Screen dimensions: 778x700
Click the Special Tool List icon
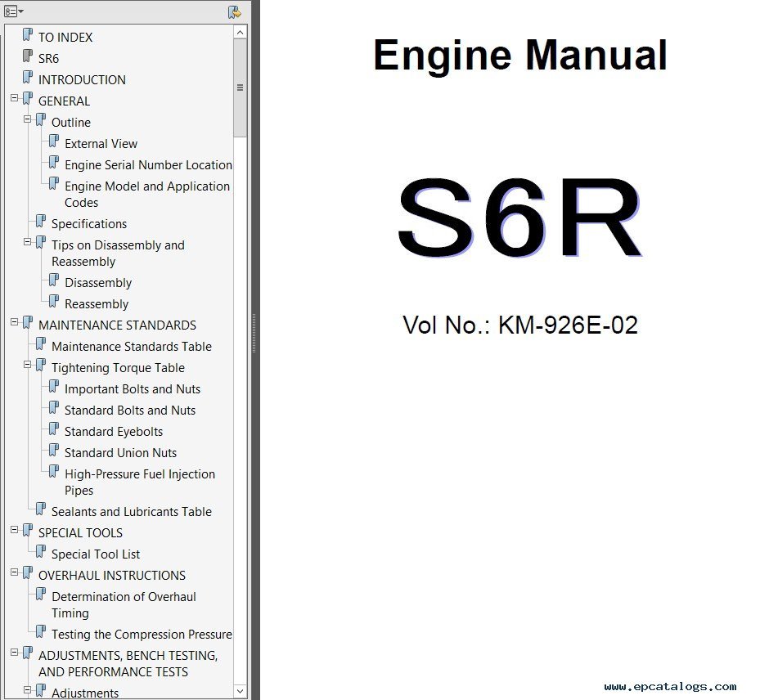point(41,552)
